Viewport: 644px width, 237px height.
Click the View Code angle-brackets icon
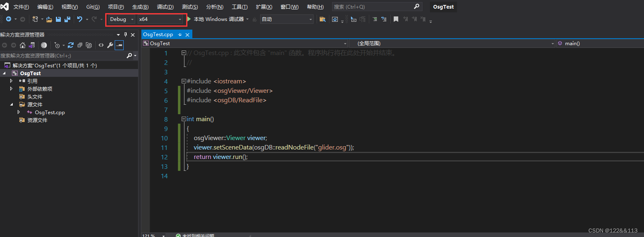(101, 45)
